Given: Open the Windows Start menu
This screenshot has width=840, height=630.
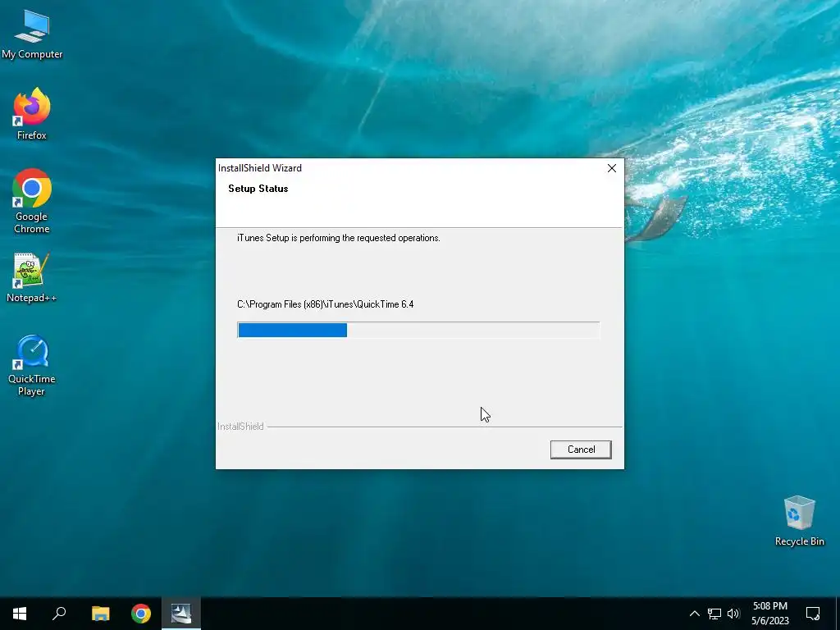Looking at the screenshot, I should point(20,614).
